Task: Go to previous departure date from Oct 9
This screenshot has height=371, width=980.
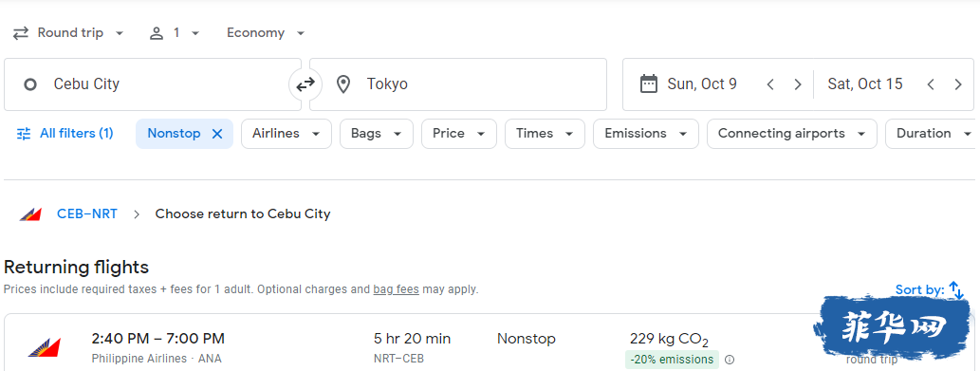Action: pyautogui.click(x=770, y=84)
